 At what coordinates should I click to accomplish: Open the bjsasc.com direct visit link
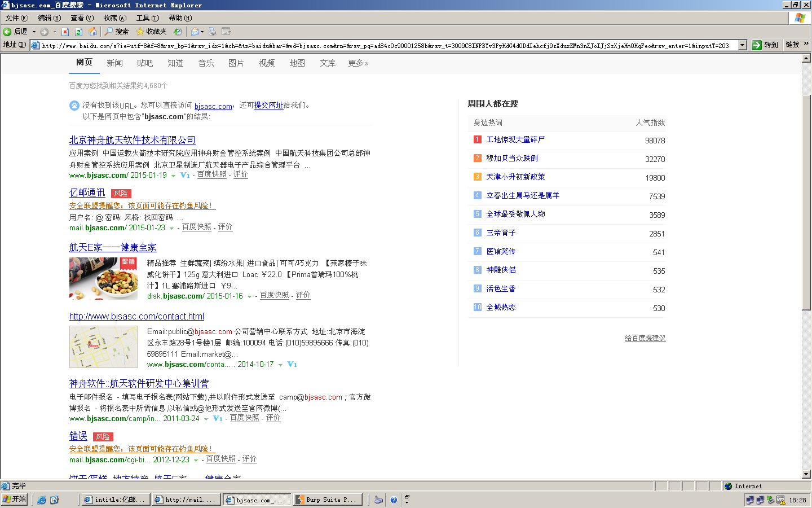(x=213, y=106)
